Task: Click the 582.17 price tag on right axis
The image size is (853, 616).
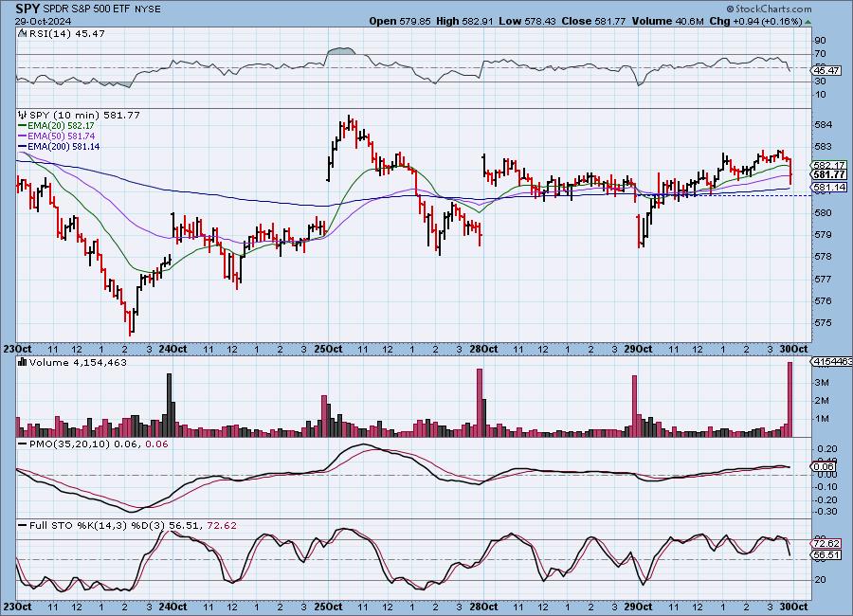Action: click(829, 165)
